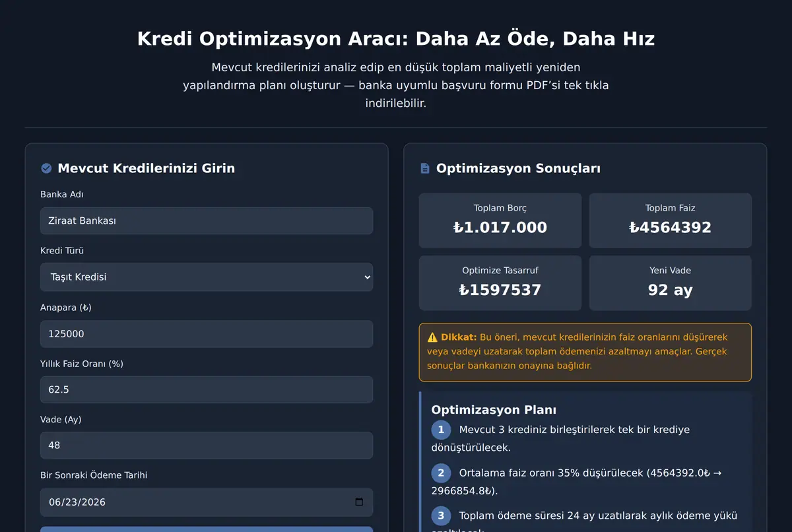Focus the Banka Adı field containing Ziraat Bankası
The width and height of the screenshot is (792, 532).
[207, 221]
